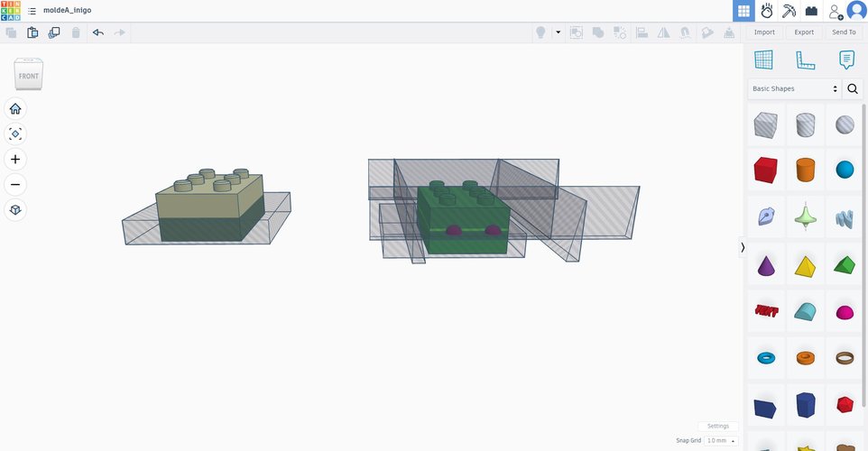Click the FRONT view cube
868x451 pixels.
click(x=28, y=74)
